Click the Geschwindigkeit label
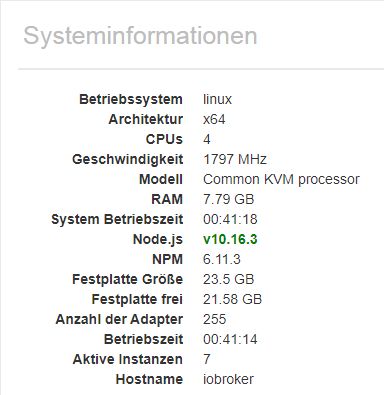384x395 pixels. 128,159
